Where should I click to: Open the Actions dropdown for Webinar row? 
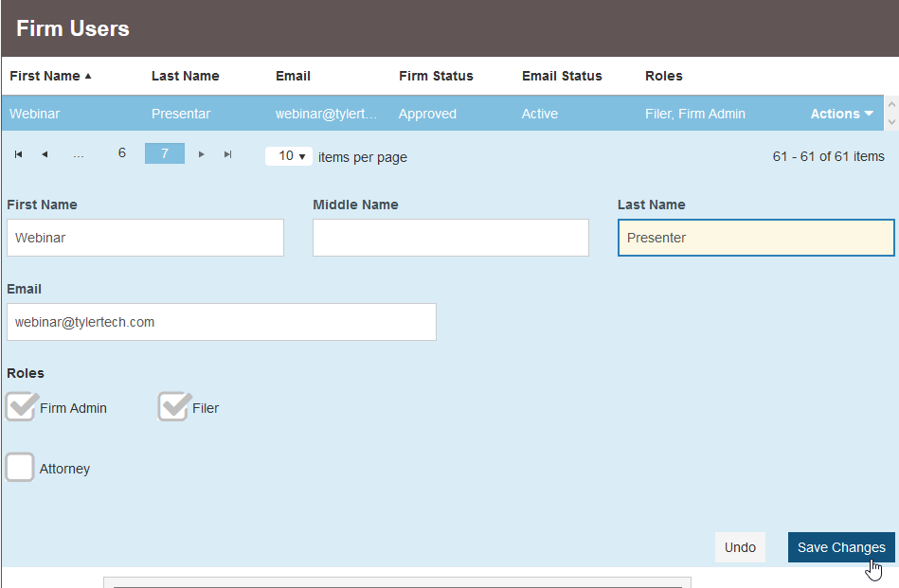(x=841, y=114)
